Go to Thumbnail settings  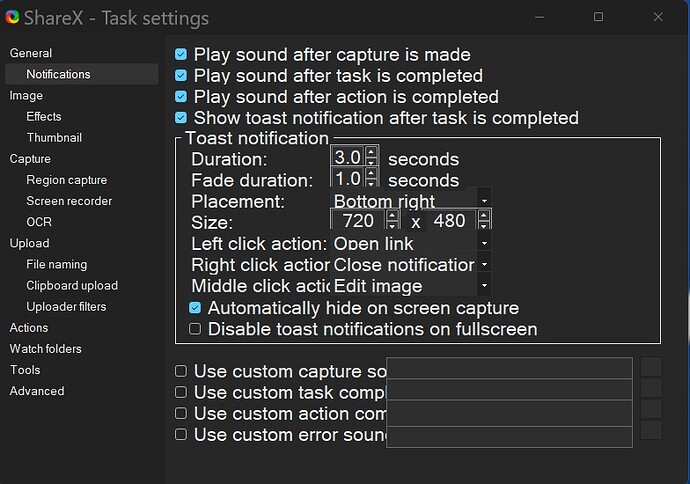(54, 138)
